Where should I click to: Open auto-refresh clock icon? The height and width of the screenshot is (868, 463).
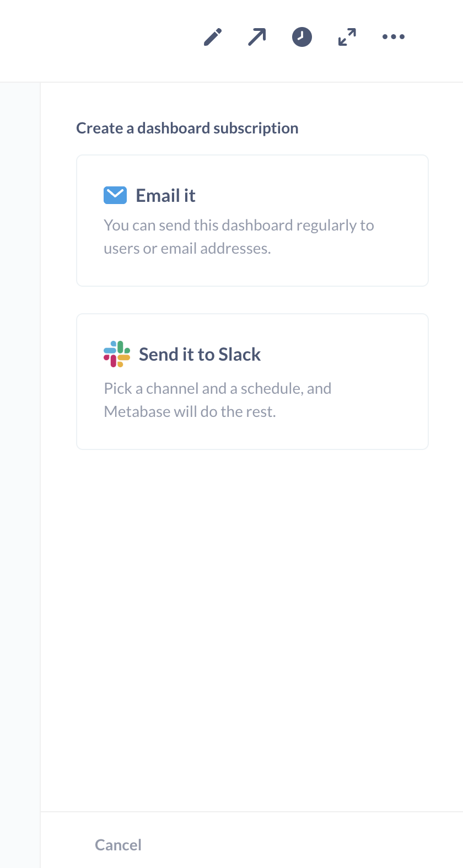pyautogui.click(x=302, y=37)
